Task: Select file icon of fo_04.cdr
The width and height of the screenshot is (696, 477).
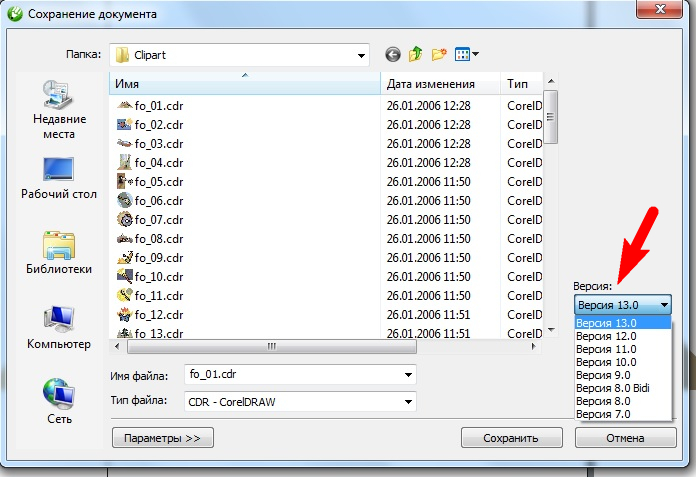Action: pos(125,162)
